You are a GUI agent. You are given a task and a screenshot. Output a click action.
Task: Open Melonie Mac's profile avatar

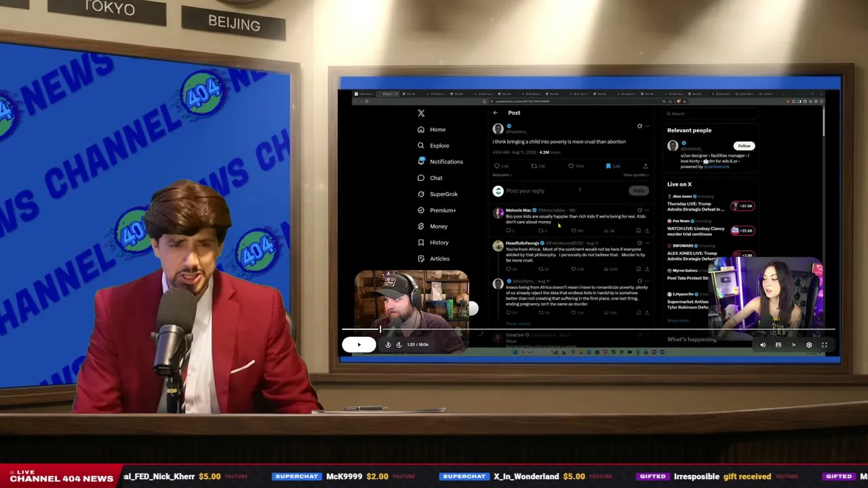pos(498,213)
